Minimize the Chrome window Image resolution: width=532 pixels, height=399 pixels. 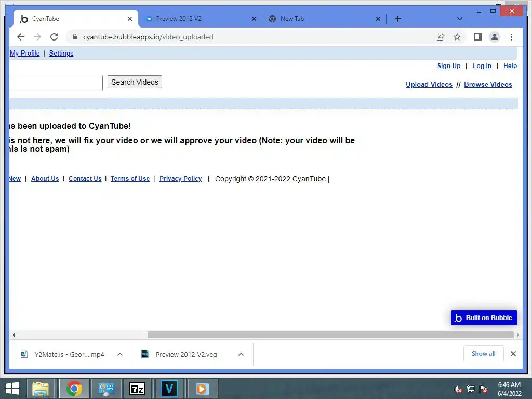click(x=478, y=12)
